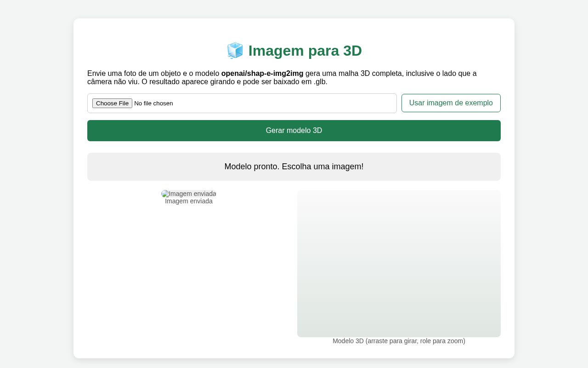Click the 'Modelo 3D (arraste para girar' caption

[399, 341]
